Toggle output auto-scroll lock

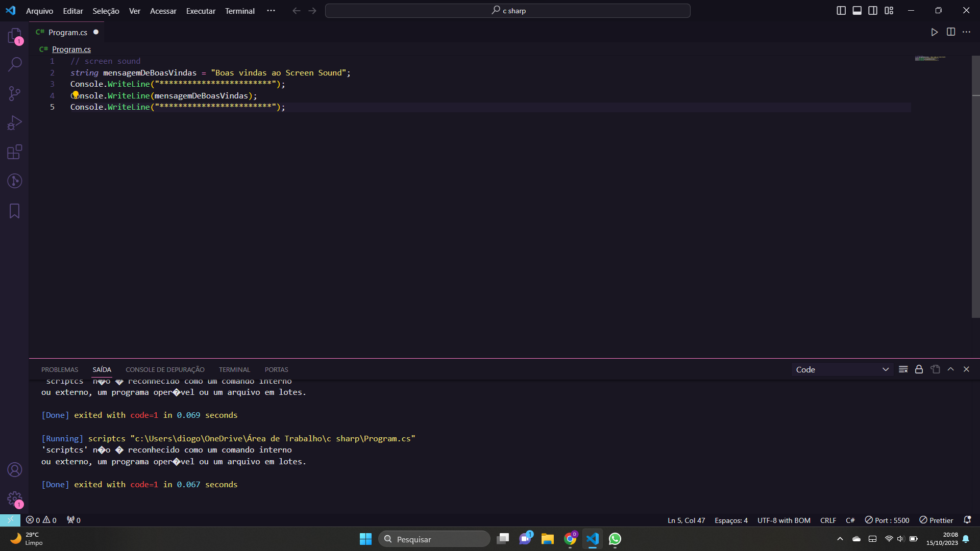point(919,369)
